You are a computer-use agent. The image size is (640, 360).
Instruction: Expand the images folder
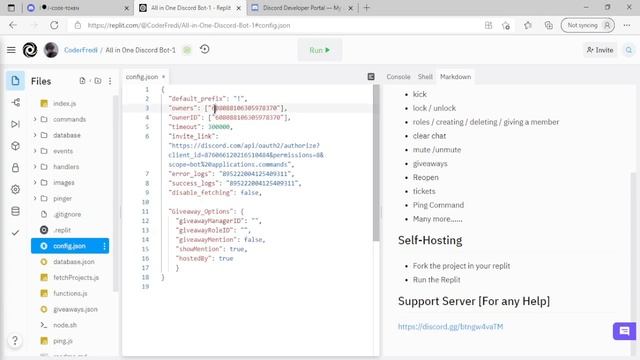pyautogui.click(x=35, y=182)
